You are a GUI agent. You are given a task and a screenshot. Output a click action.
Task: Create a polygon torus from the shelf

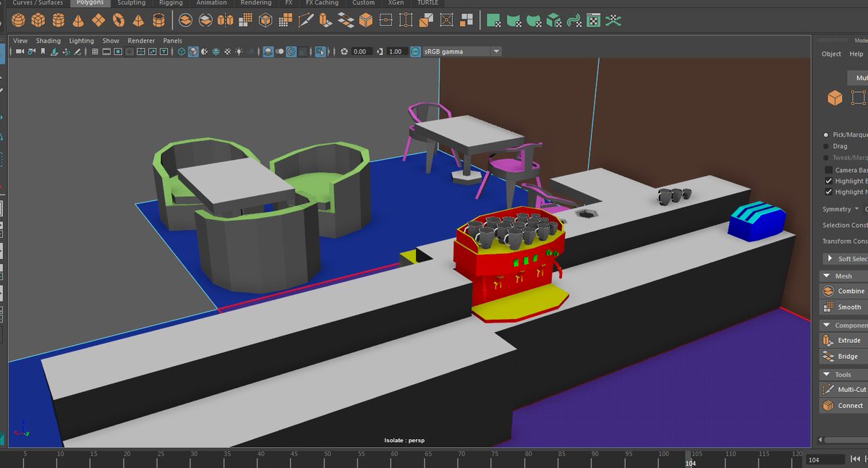pyautogui.click(x=117, y=20)
